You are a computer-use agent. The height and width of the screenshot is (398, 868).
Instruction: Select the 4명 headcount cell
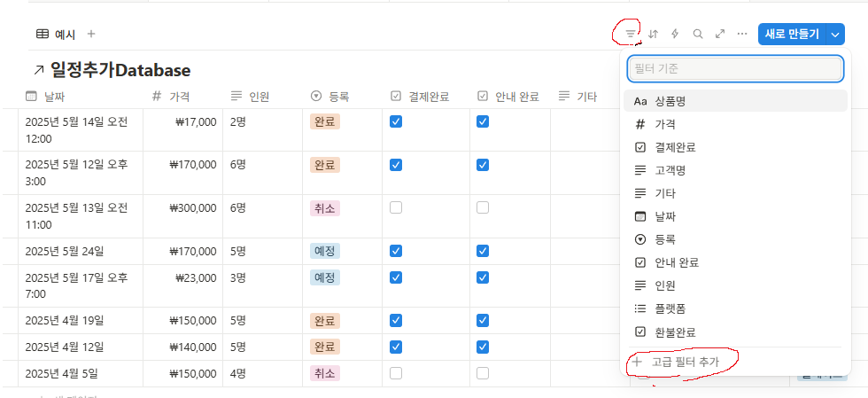263,374
